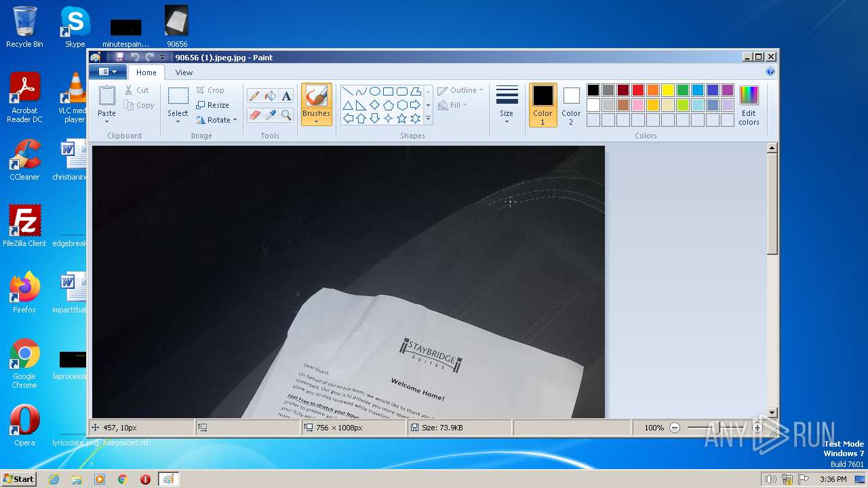
Task: Open Opera from the taskbar
Action: 145,479
